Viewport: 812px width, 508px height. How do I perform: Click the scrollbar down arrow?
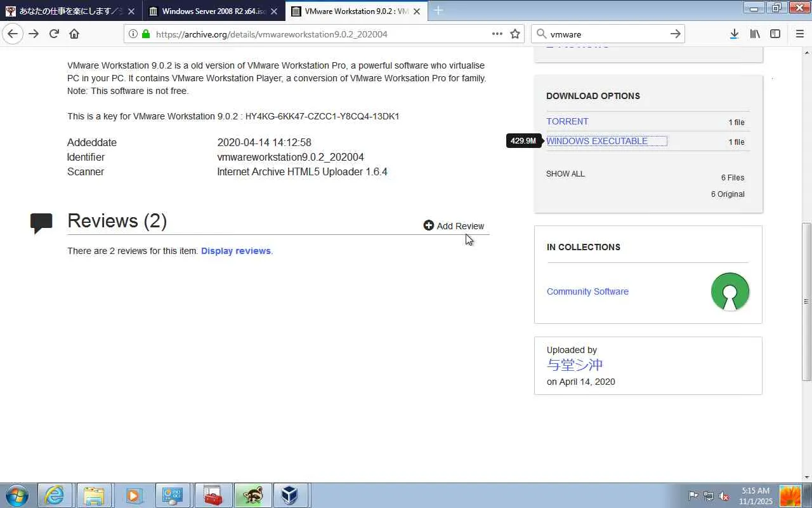coord(807,478)
